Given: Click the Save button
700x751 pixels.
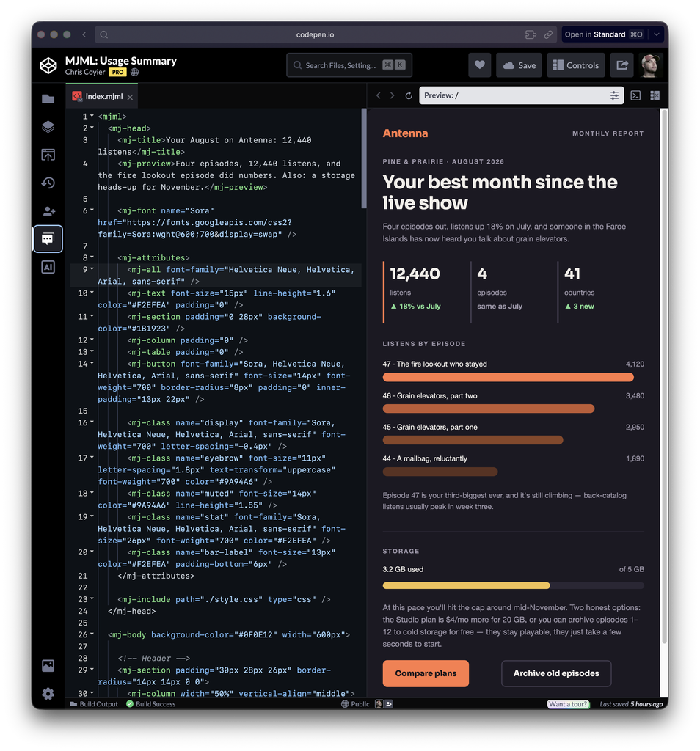Looking at the screenshot, I should (x=519, y=65).
